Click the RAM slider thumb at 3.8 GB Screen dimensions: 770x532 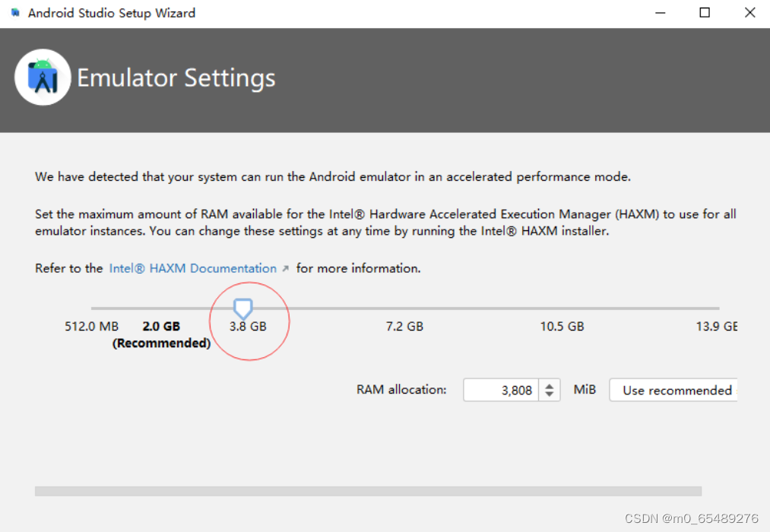pyautogui.click(x=242, y=309)
